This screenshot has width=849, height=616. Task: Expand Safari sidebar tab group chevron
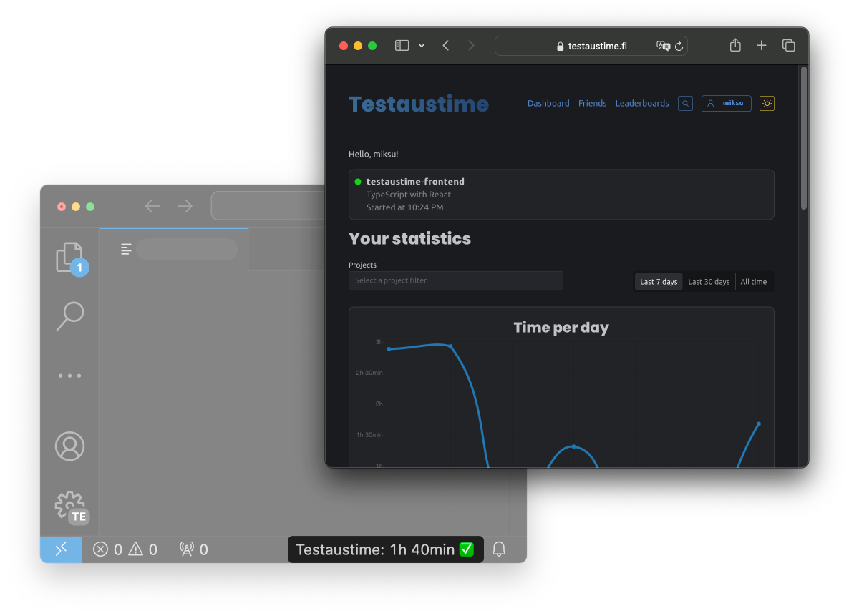[422, 46]
